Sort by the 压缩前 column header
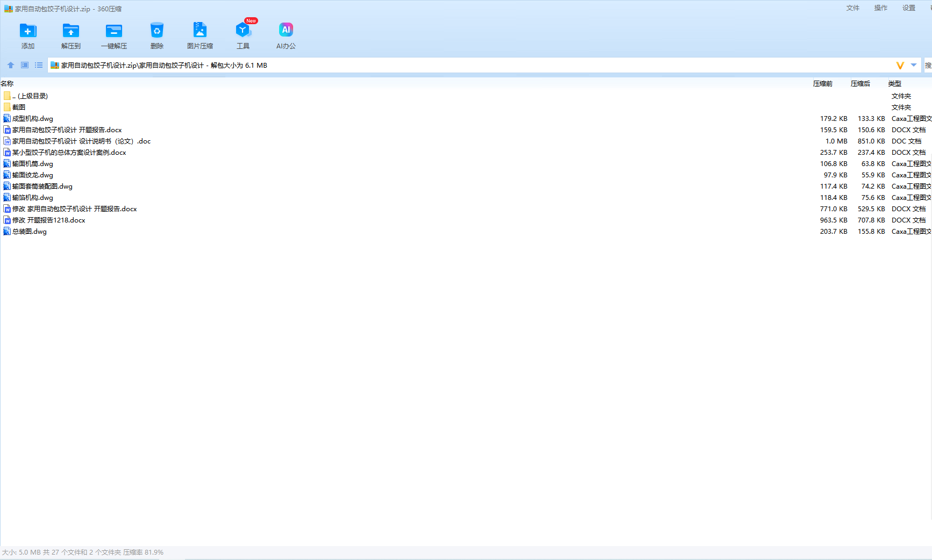The image size is (932, 560). tap(823, 84)
